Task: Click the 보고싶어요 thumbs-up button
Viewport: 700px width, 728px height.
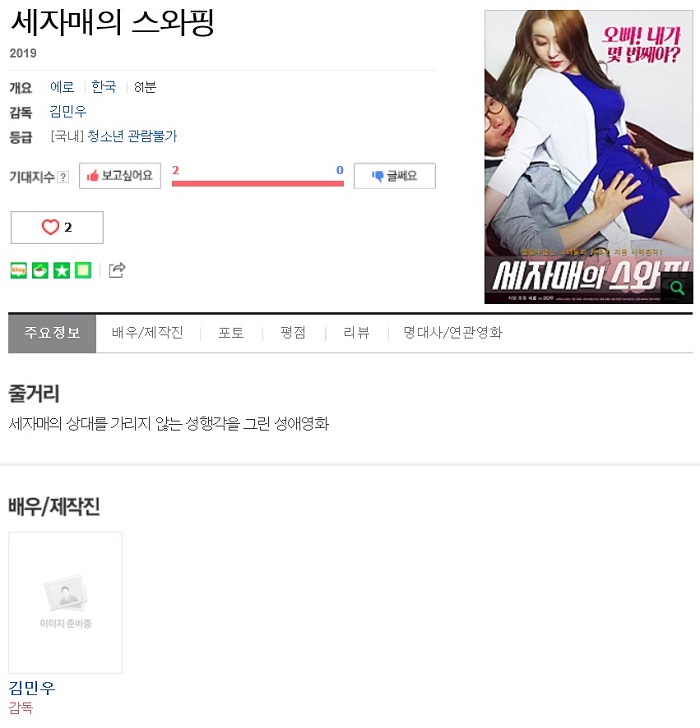Action: [120, 176]
